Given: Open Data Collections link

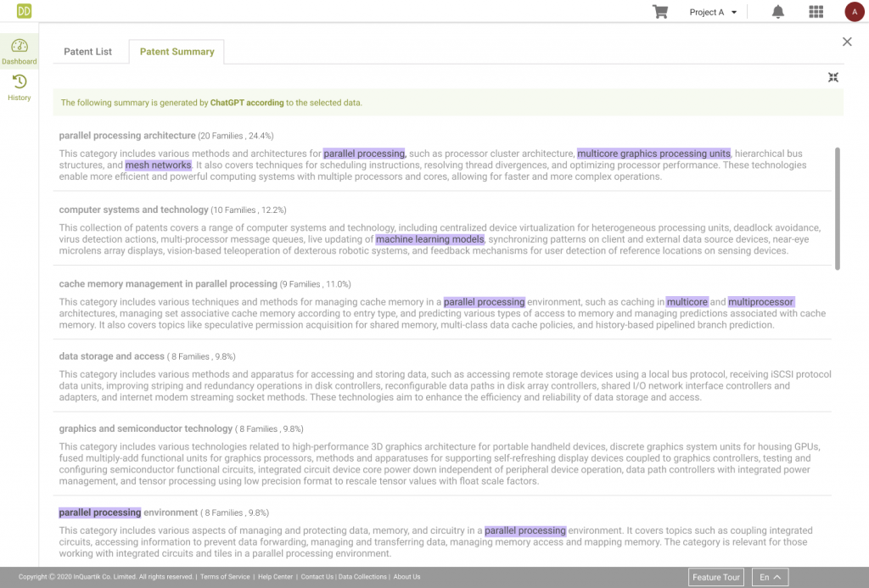Looking at the screenshot, I should click(x=362, y=577).
